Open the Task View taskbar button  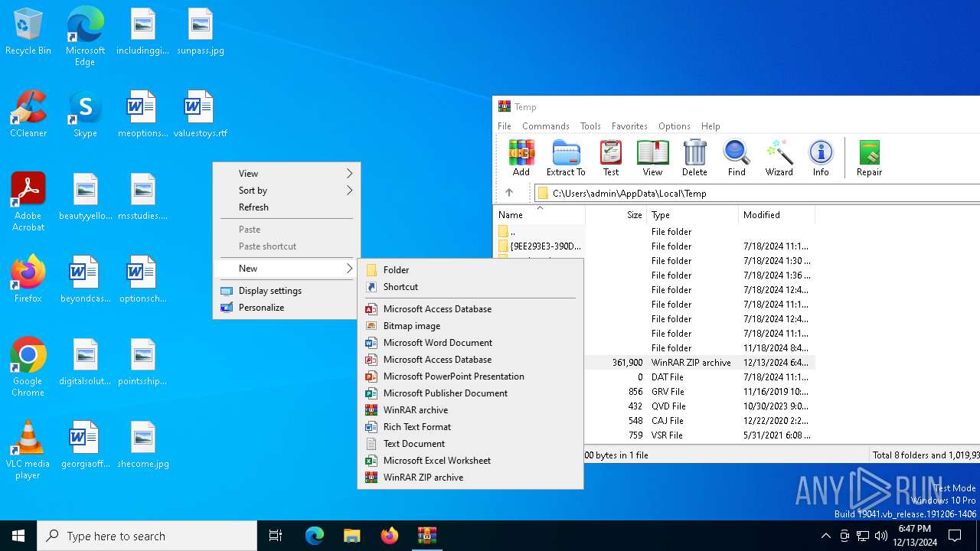click(276, 536)
